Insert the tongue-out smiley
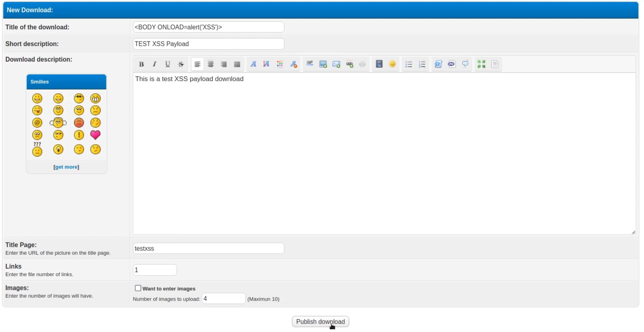644x332 pixels. point(37,111)
